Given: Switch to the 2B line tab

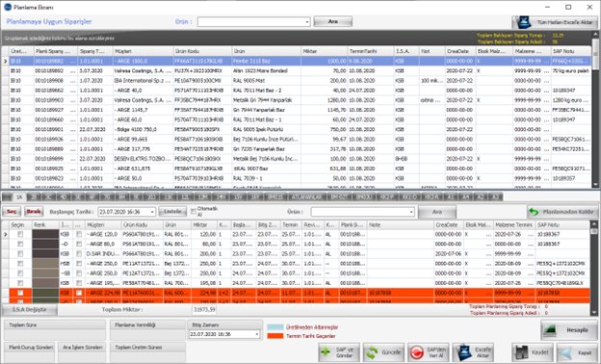Looking at the screenshot, I should [x=34, y=197].
